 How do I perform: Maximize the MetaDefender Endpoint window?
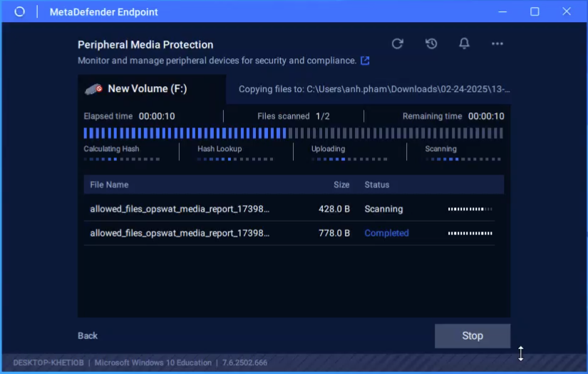(x=535, y=11)
